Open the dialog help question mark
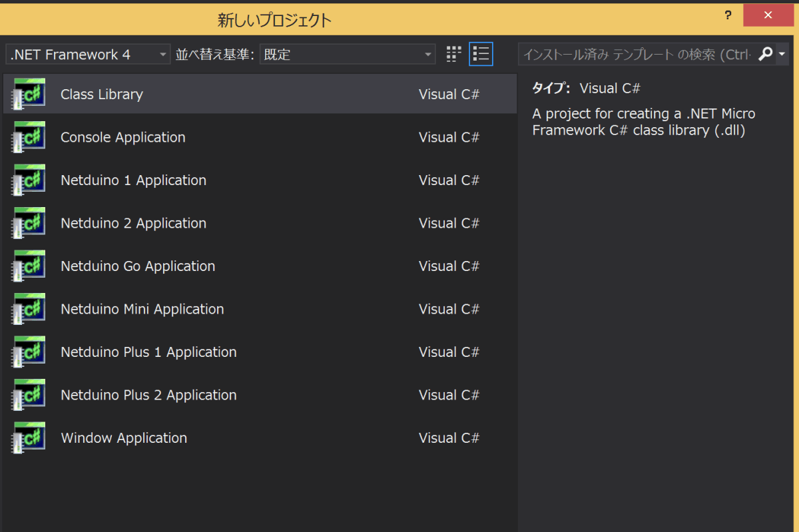The height and width of the screenshot is (532, 799). tap(728, 15)
